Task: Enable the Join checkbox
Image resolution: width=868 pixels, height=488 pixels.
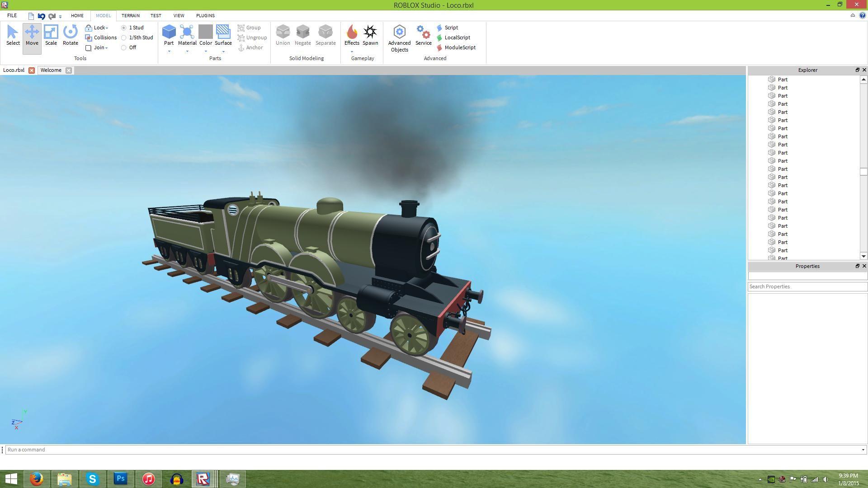Action: [89, 48]
